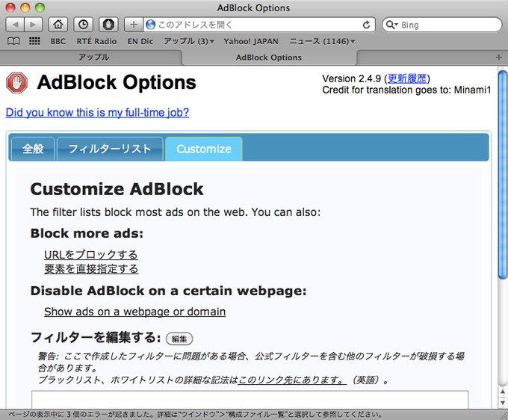Click the yellow minimize window button

point(25,7)
